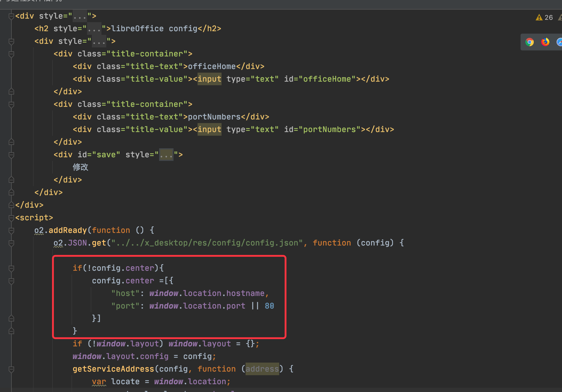The height and width of the screenshot is (392, 562).
Task: Click 'window.location.hostname' expression
Action: click(x=207, y=294)
